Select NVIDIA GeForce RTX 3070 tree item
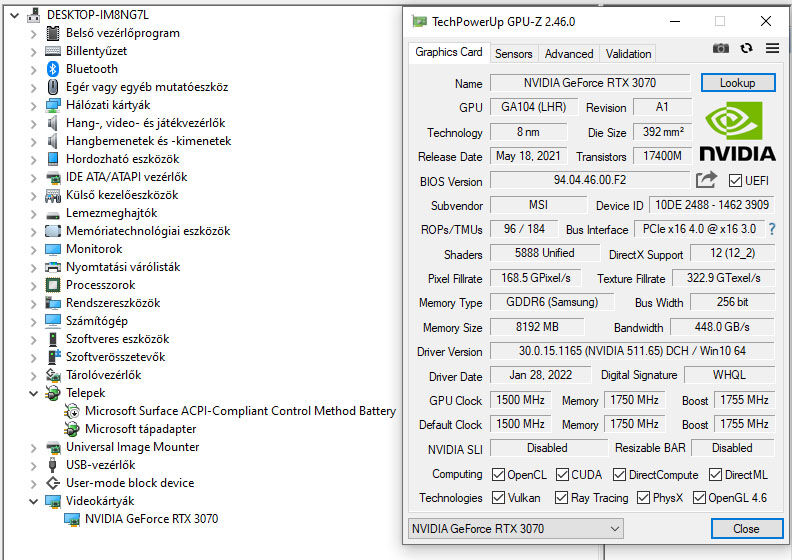This screenshot has width=792, height=560. [152, 519]
